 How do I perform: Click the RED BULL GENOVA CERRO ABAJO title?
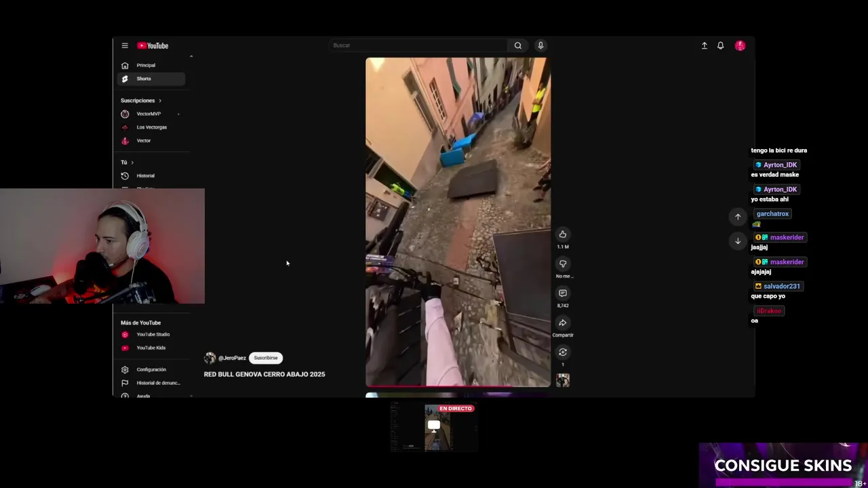[x=264, y=374]
